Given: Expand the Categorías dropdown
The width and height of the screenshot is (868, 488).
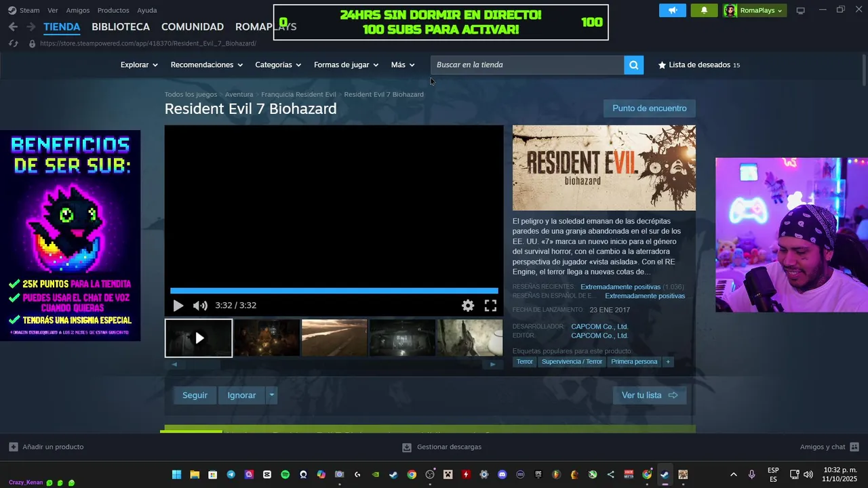Looking at the screenshot, I should point(278,65).
